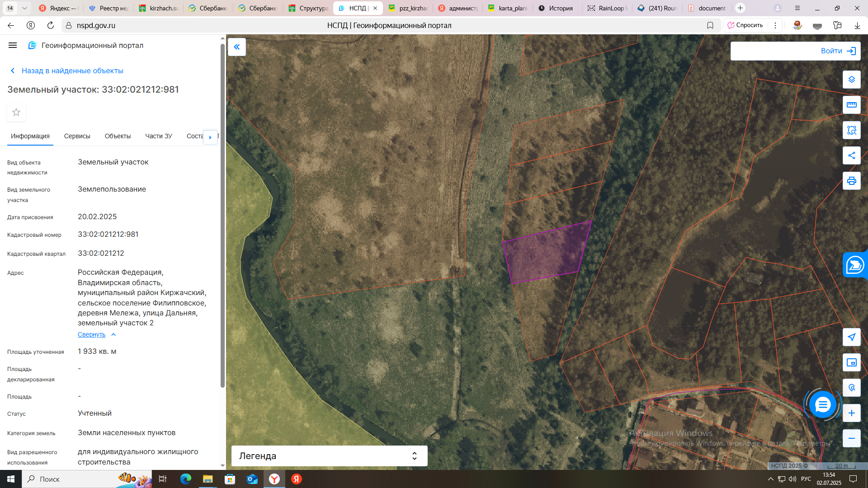Collapse the left info panel
The height and width of the screenshot is (488, 868).
coord(236,47)
